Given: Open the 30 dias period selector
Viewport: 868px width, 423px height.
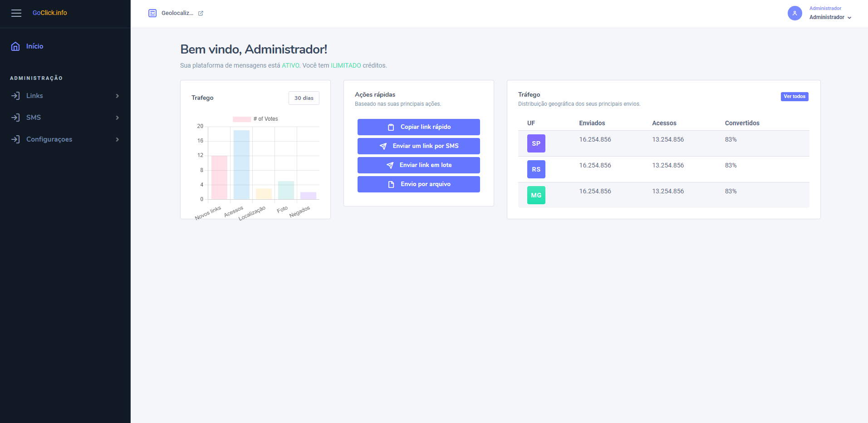Looking at the screenshot, I should pos(304,98).
